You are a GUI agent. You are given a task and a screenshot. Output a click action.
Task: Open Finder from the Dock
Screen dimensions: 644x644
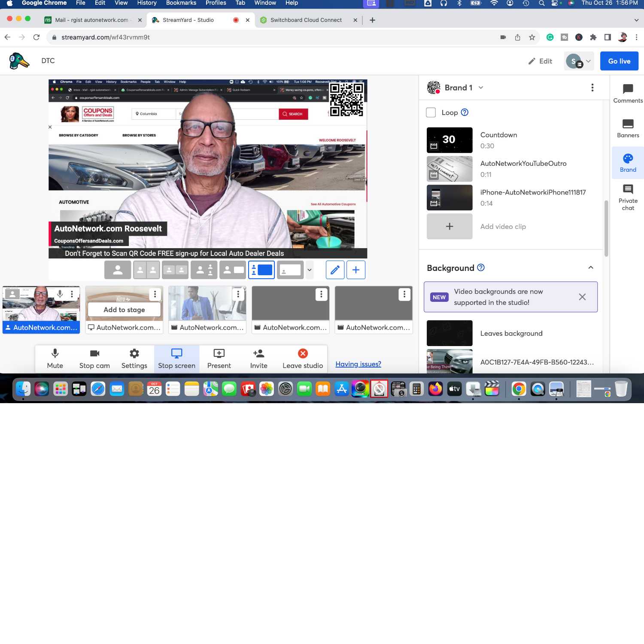23,389
